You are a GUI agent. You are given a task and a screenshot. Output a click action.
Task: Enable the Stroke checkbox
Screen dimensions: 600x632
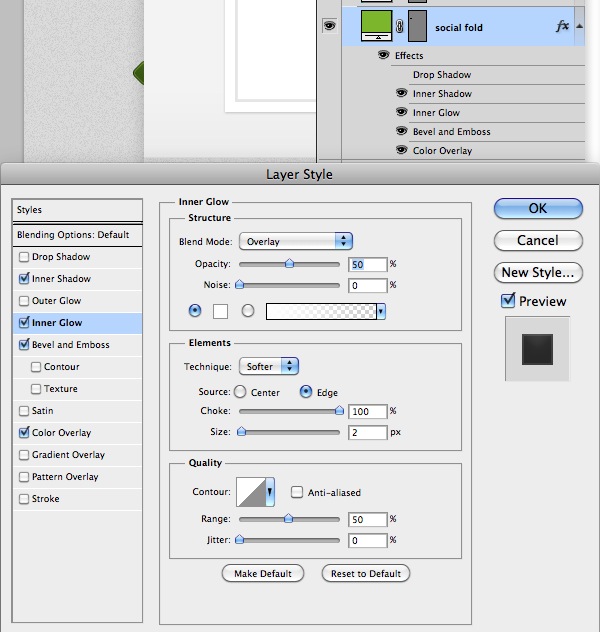coord(24,499)
